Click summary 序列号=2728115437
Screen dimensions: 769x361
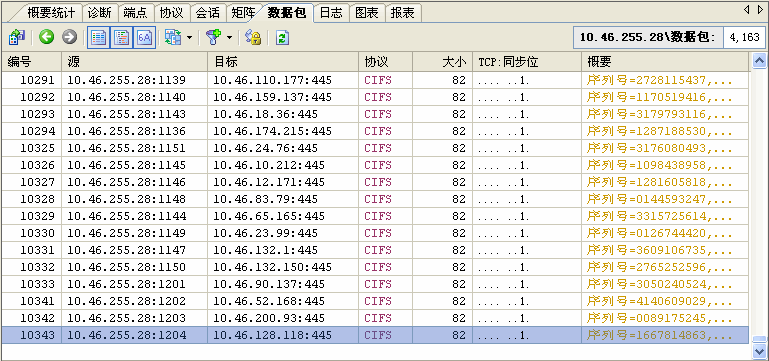(660, 80)
